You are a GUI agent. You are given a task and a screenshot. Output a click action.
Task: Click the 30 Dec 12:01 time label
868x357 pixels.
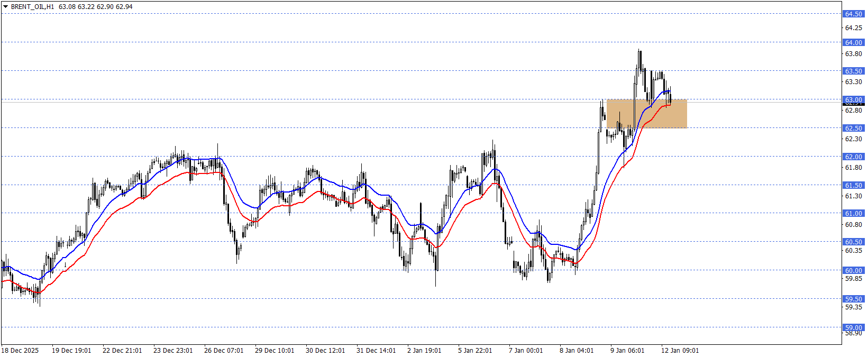325,351
